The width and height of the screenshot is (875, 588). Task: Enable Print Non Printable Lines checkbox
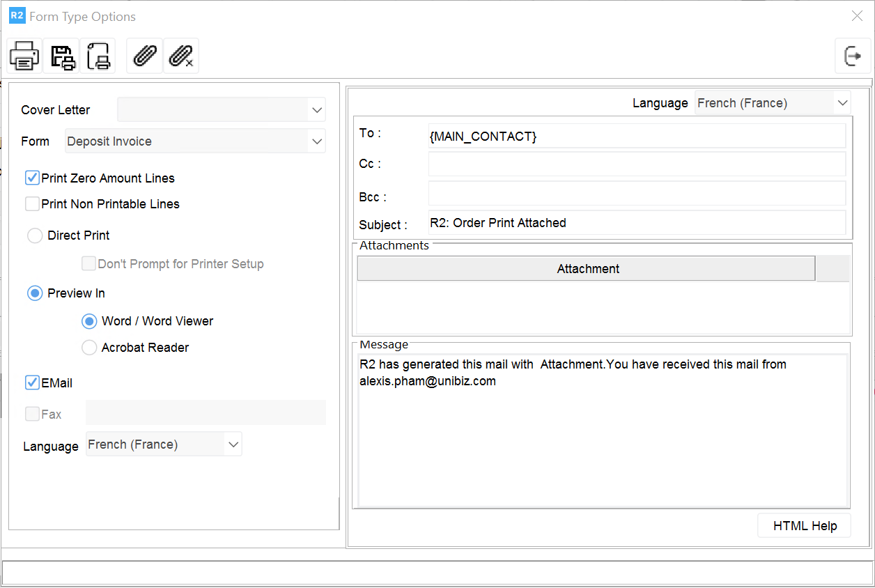click(x=32, y=204)
